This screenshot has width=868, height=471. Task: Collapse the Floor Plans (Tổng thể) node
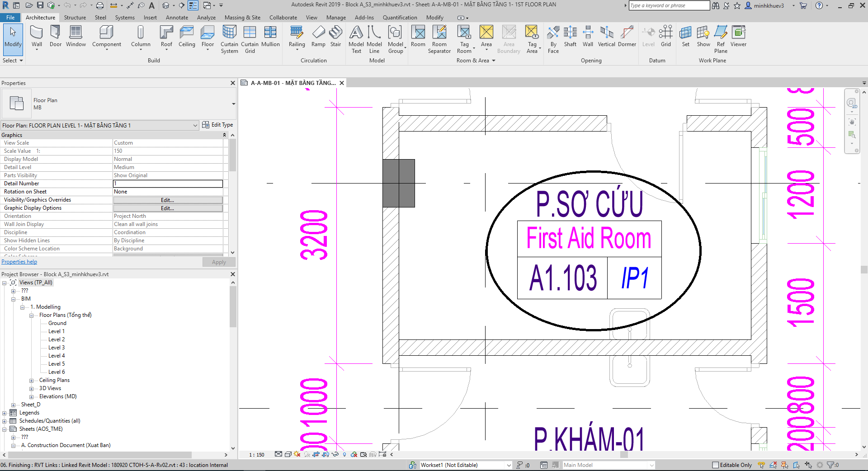click(x=32, y=316)
